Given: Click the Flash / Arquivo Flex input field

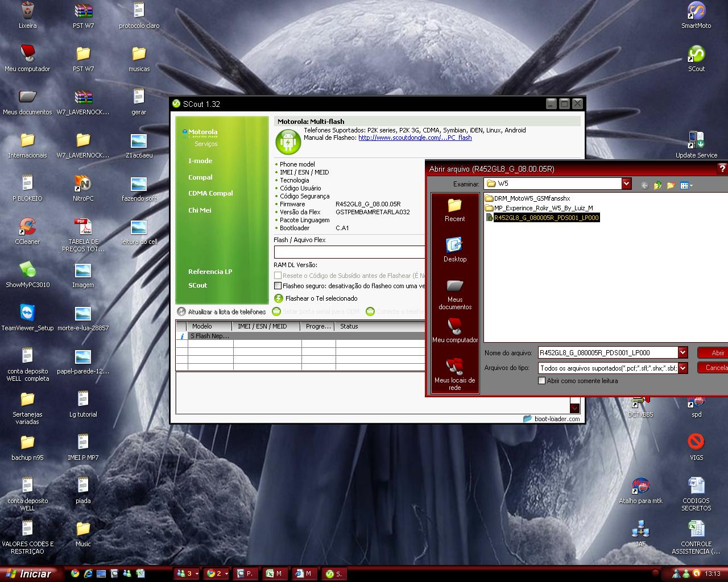Looking at the screenshot, I should click(349, 252).
